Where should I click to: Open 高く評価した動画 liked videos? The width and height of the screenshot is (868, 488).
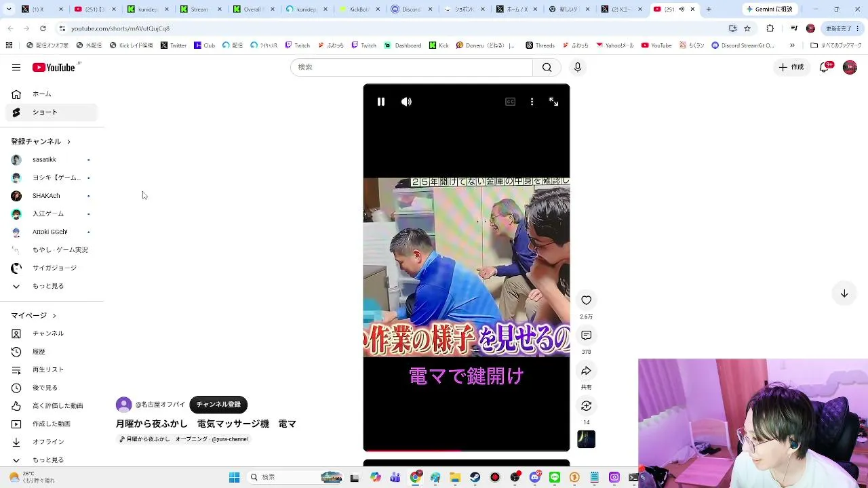52,406
